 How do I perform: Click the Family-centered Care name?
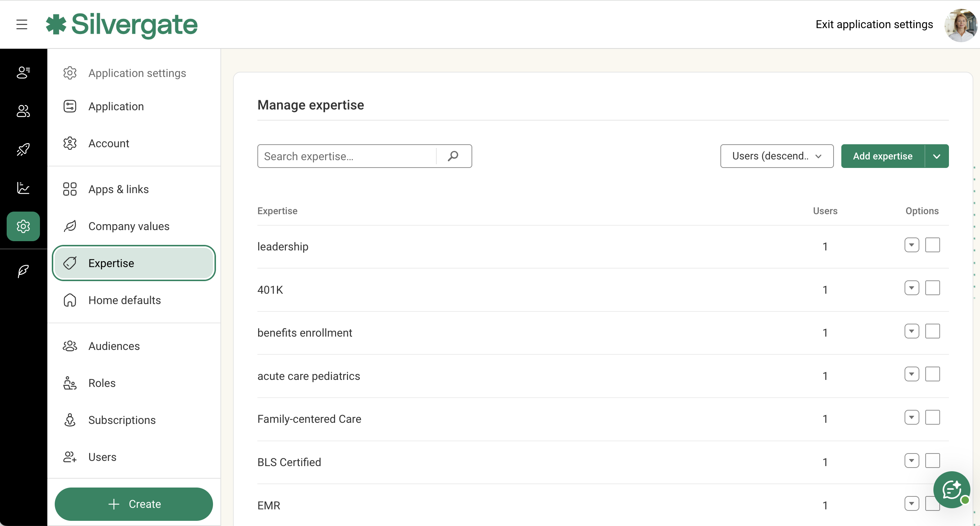pos(309,419)
